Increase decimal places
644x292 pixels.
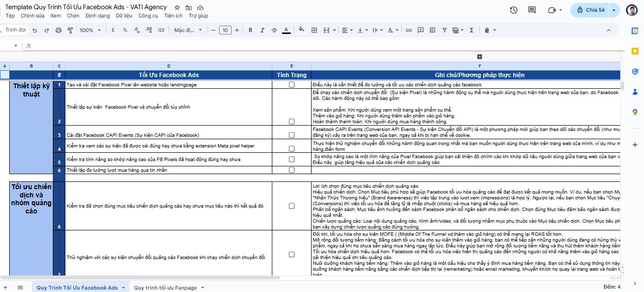[148, 30]
